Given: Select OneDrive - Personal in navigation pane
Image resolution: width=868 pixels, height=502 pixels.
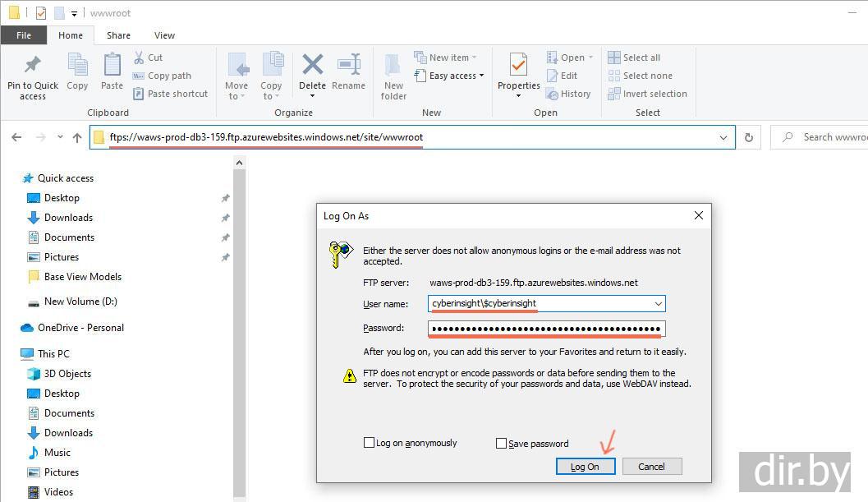Looking at the screenshot, I should [x=80, y=328].
